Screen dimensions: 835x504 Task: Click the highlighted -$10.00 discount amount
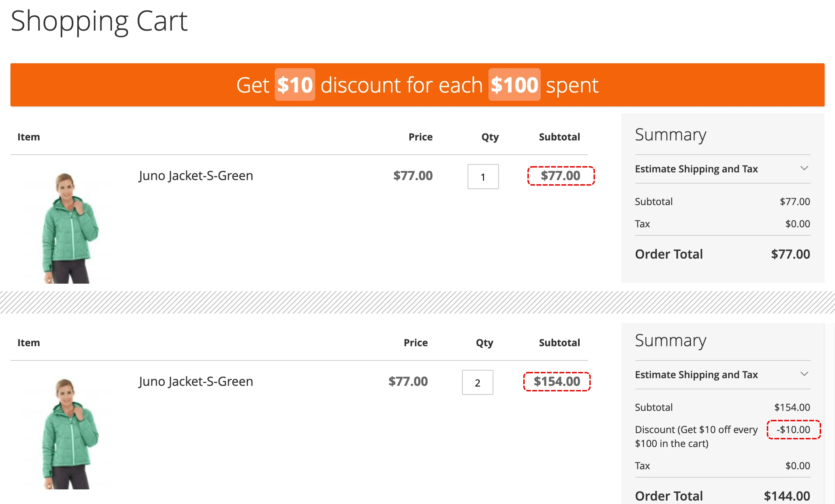coord(794,430)
